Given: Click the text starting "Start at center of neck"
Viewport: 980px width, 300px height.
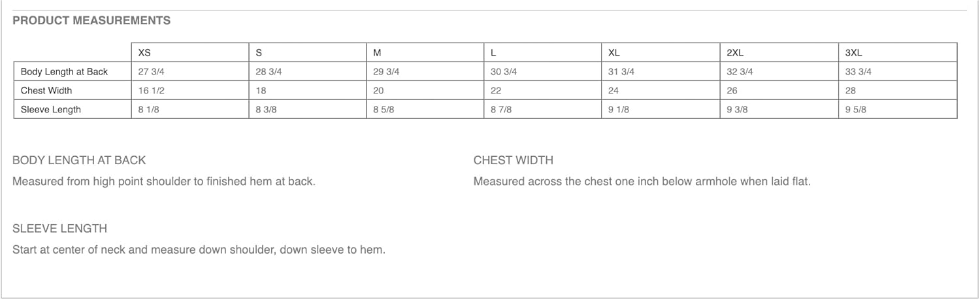Looking at the screenshot, I should (199, 250).
